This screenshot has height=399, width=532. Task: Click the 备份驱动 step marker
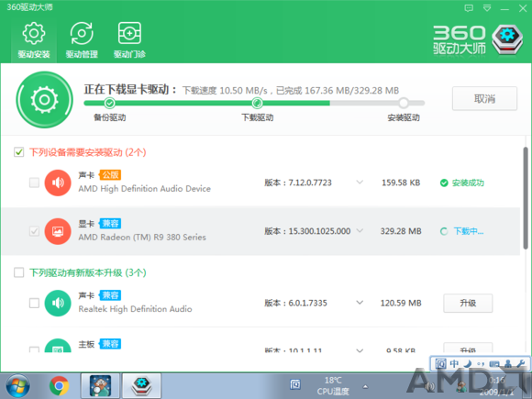109,103
